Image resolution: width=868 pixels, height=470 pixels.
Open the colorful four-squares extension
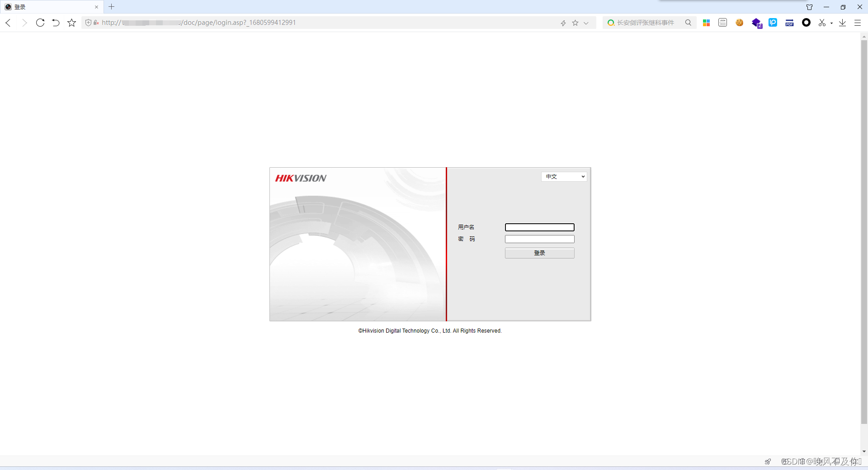pos(706,23)
